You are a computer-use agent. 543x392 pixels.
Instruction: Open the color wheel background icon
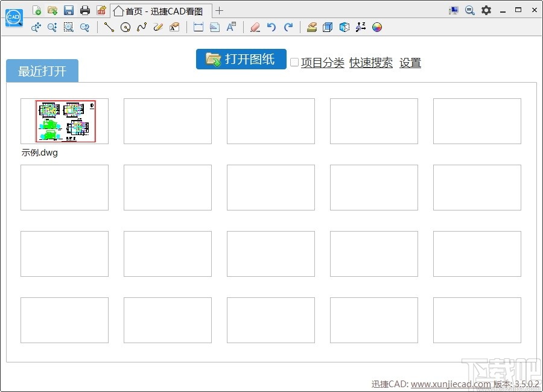click(x=376, y=27)
